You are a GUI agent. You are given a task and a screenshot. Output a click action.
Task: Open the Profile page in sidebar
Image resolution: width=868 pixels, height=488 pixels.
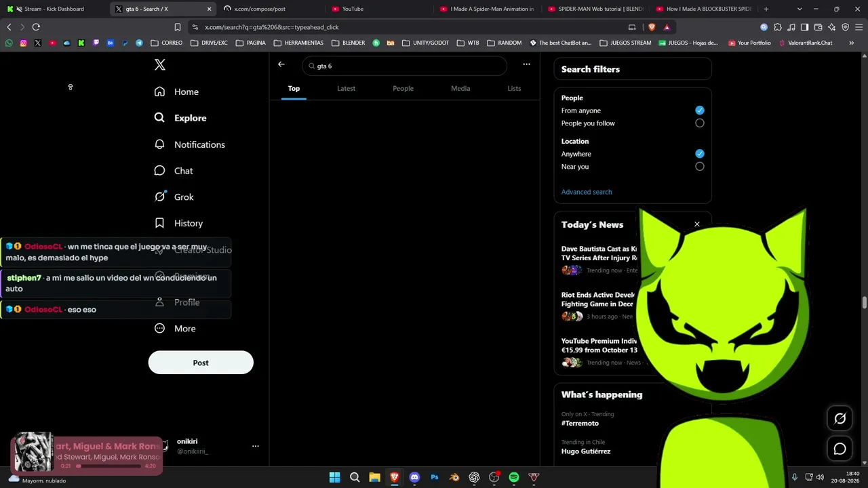click(177, 302)
